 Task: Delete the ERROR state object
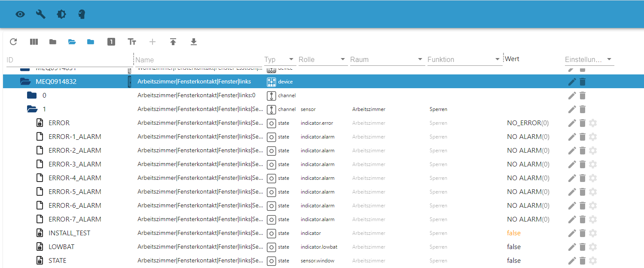click(x=583, y=123)
